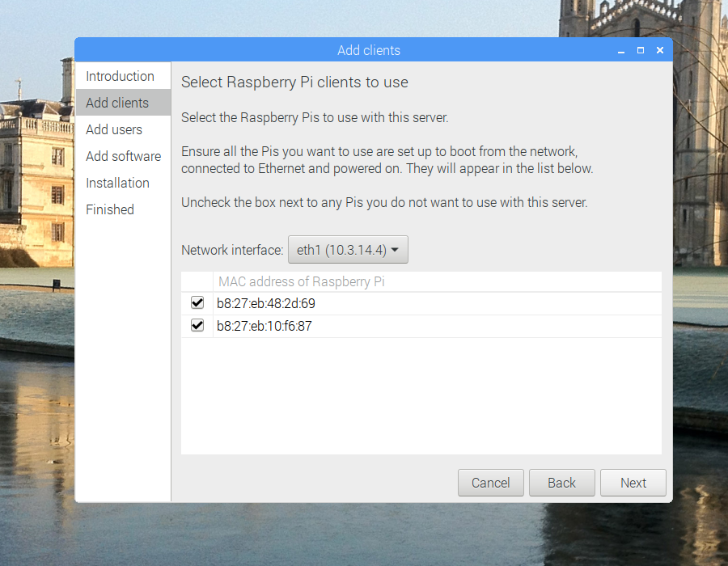
Task: Click the dropdown arrow beside eth1 (10.3.14.4)
Action: pos(396,250)
